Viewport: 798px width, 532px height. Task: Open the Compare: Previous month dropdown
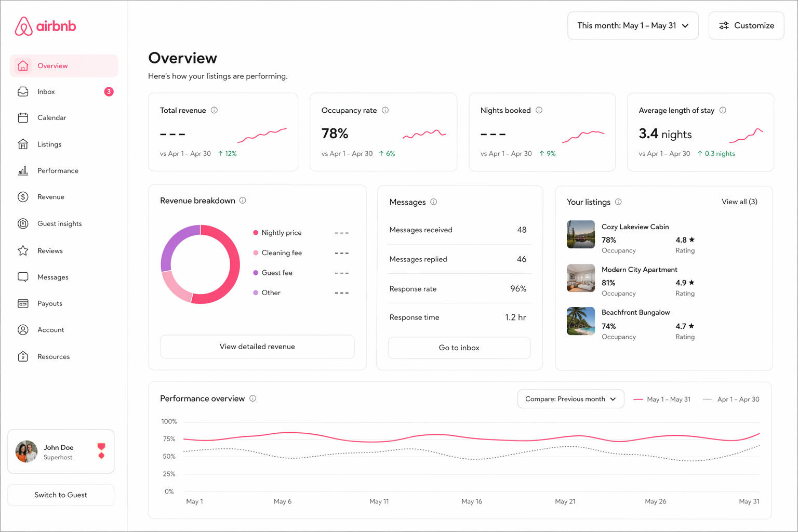coord(570,398)
